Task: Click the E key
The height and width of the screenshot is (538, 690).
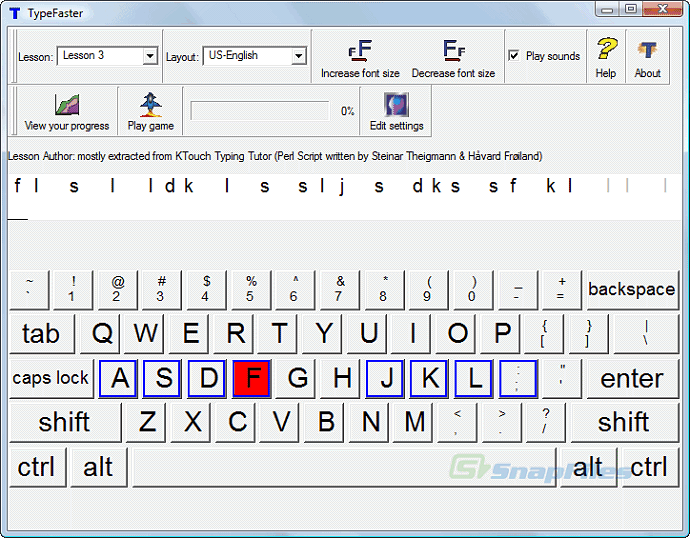Action: coord(189,333)
